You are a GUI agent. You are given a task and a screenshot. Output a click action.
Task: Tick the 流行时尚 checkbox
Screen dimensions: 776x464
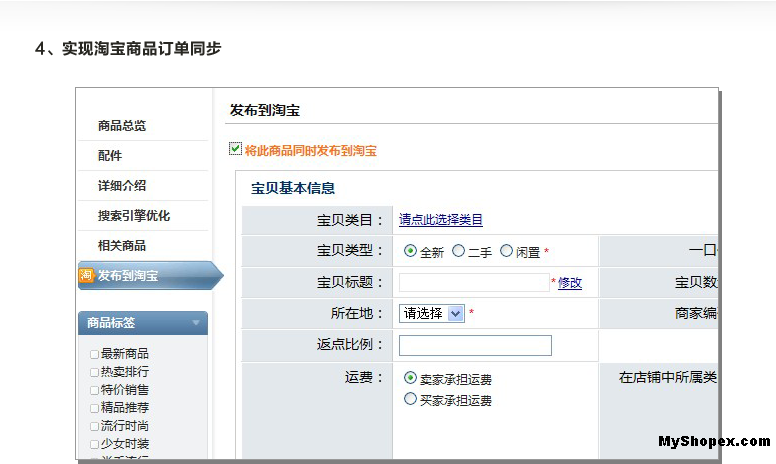[x=94, y=426]
